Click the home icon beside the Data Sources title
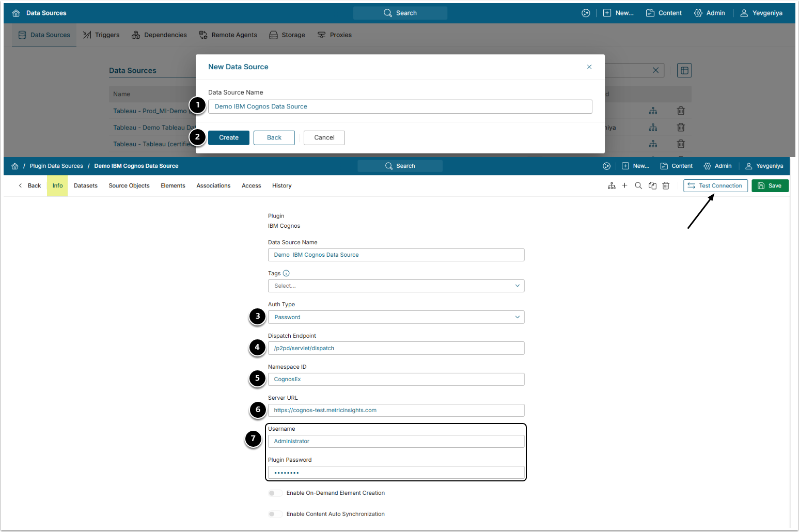Screen dimensions: 799x532 point(16,13)
